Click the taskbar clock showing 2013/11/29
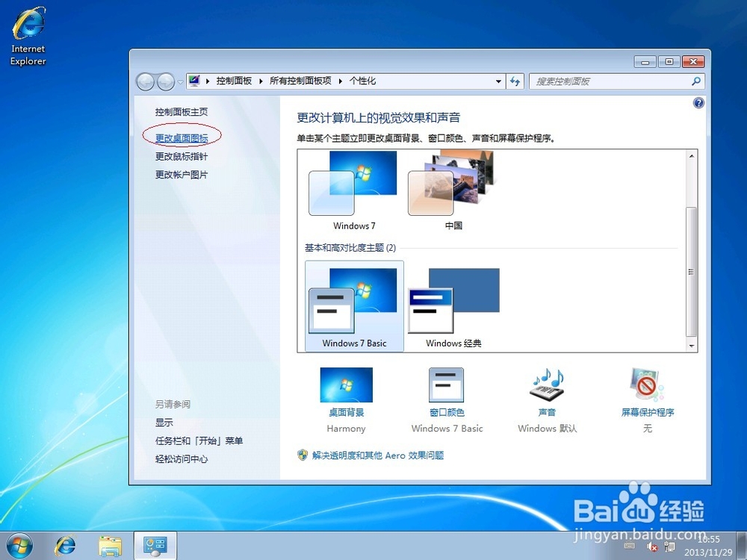This screenshot has height=560, width=747. (x=708, y=547)
